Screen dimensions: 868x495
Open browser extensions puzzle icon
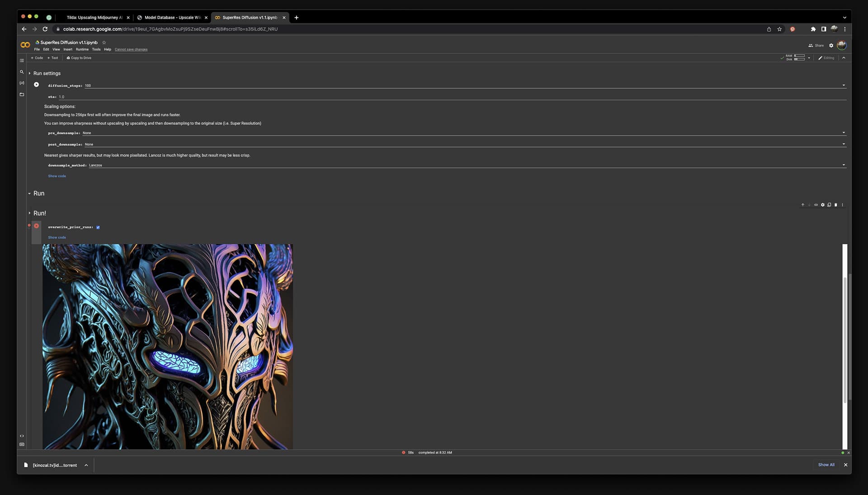pyautogui.click(x=813, y=29)
